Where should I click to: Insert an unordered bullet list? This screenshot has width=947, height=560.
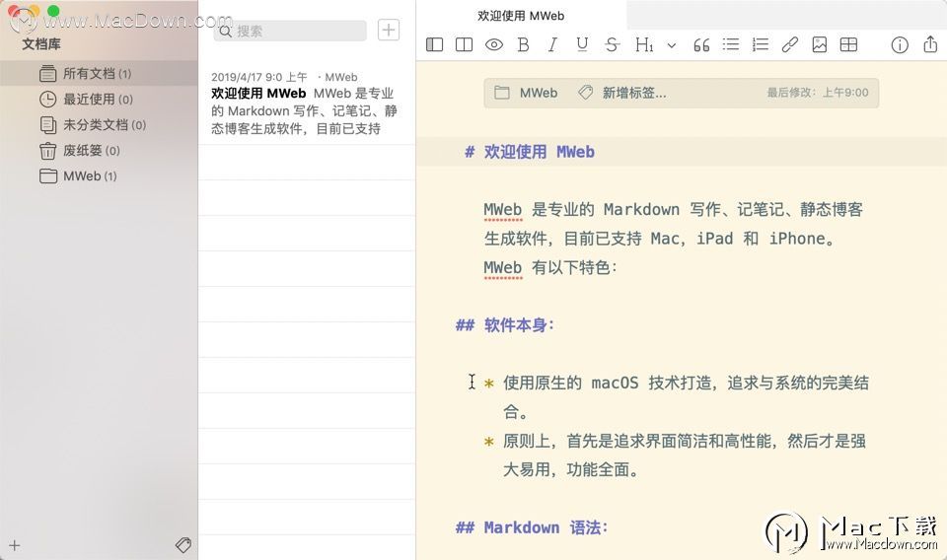pos(731,44)
